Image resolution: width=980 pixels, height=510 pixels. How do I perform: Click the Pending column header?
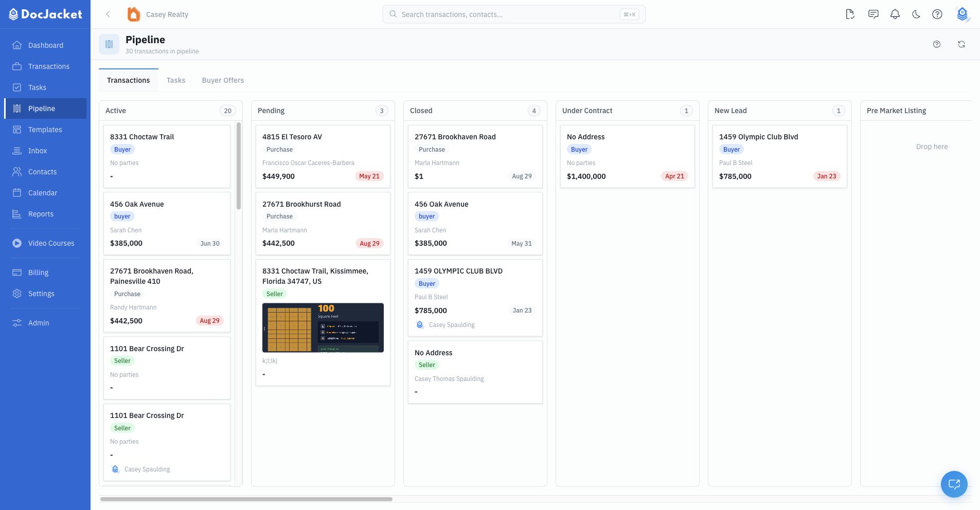click(x=323, y=111)
